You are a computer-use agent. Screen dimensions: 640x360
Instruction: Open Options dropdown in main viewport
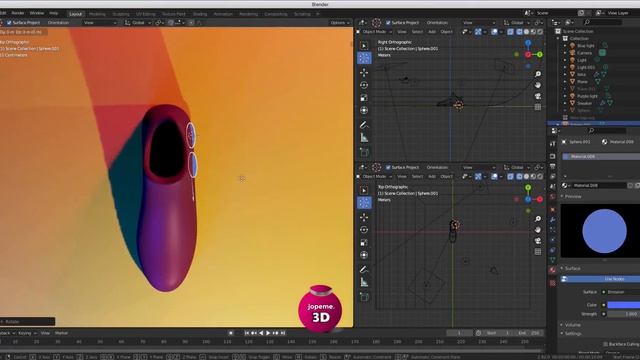click(x=340, y=23)
